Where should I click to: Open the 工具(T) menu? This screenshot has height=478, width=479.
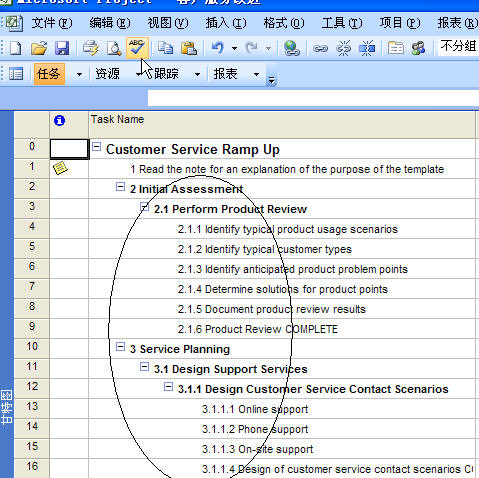[342, 23]
